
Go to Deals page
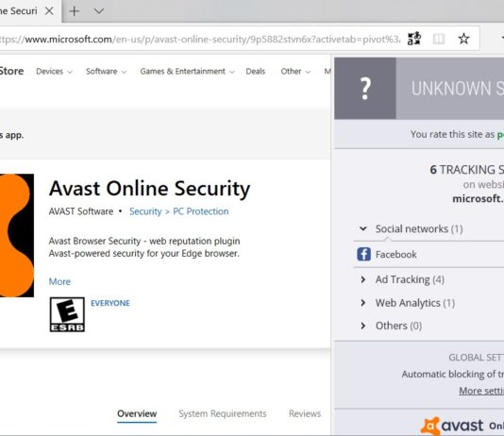tap(255, 72)
